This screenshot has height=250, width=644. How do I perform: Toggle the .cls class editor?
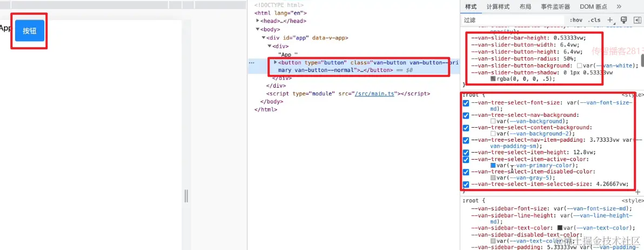pyautogui.click(x=594, y=19)
